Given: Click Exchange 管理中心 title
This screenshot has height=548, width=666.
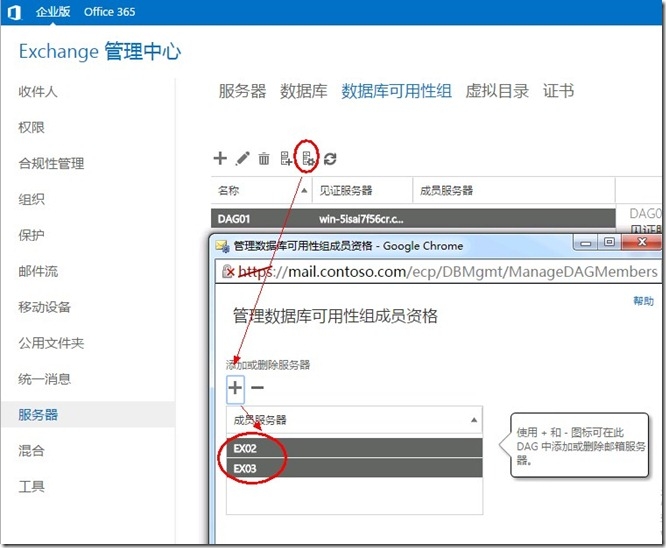Looking at the screenshot, I should [x=100, y=52].
